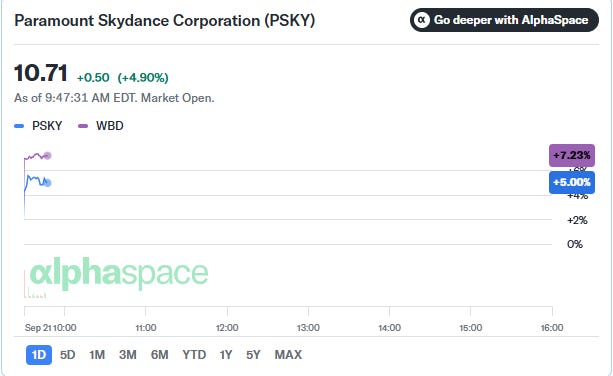Show the 3M chart range

click(128, 355)
